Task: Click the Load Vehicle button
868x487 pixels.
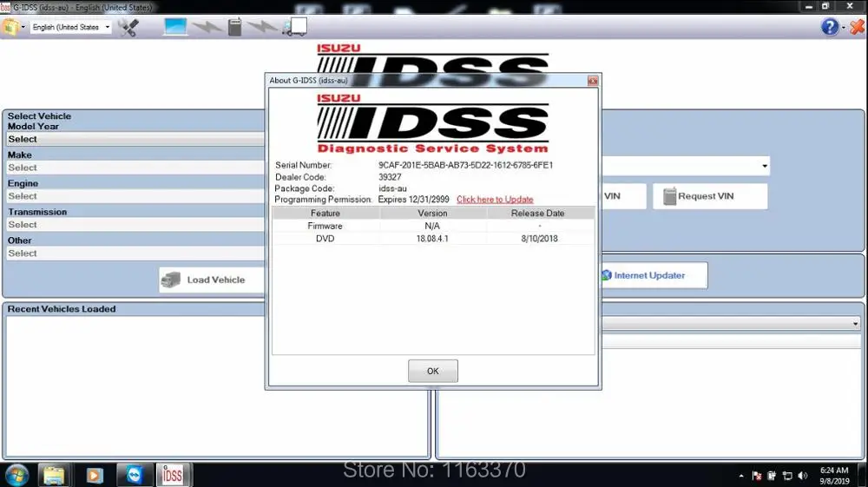Action: (x=212, y=280)
